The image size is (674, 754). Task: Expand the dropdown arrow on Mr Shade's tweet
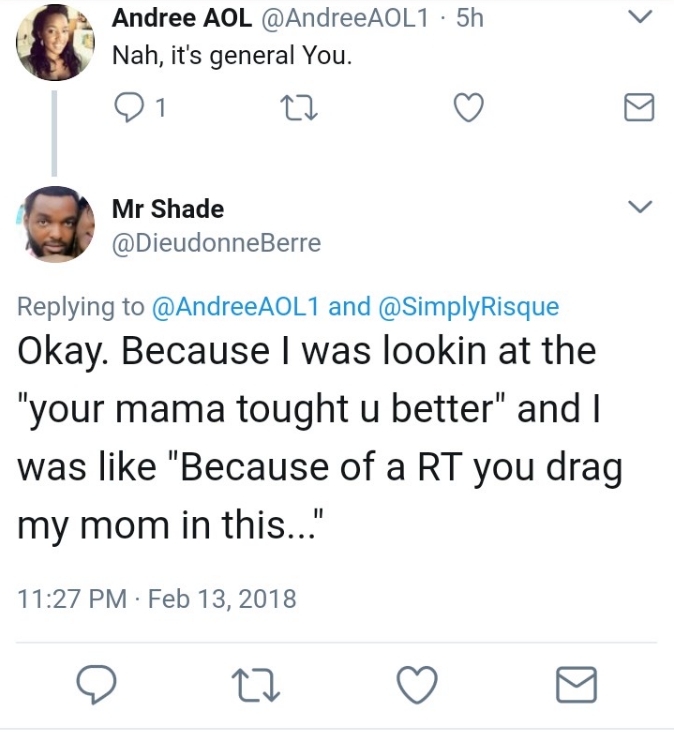(x=639, y=207)
